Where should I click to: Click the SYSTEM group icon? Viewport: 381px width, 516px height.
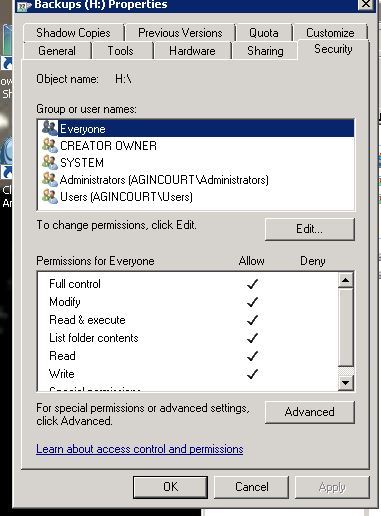coord(50,162)
